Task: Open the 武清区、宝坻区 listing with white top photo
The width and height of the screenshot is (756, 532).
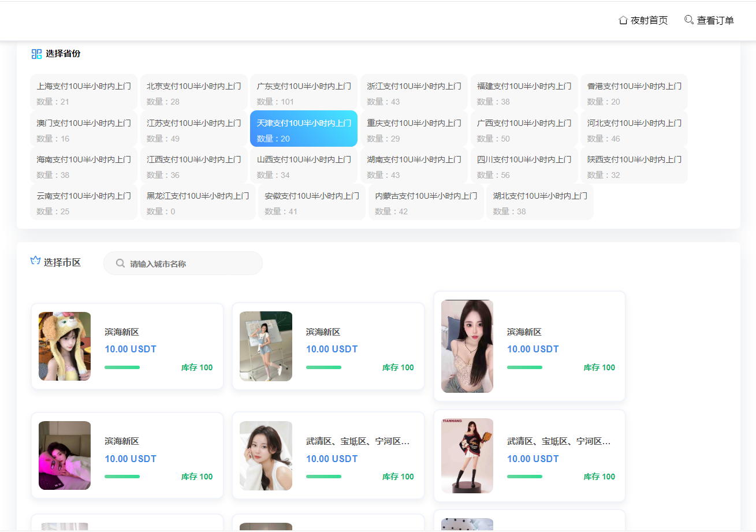Action: 266,455
